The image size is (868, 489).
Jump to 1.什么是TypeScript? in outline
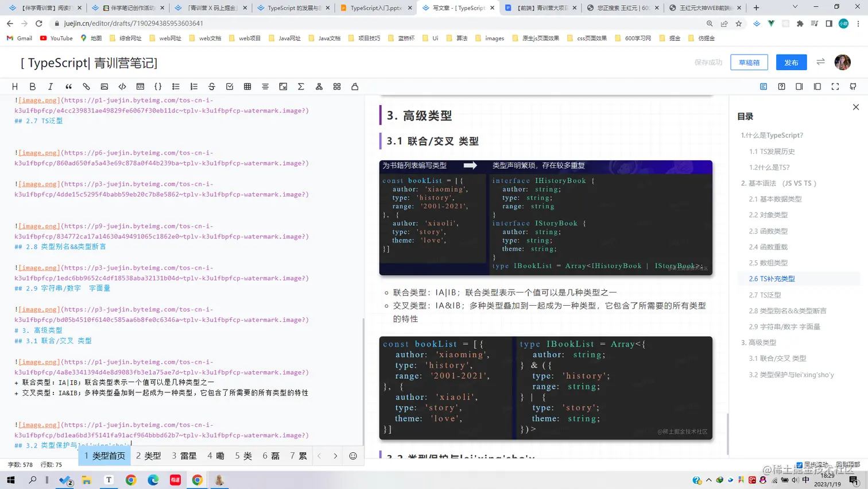tap(772, 136)
